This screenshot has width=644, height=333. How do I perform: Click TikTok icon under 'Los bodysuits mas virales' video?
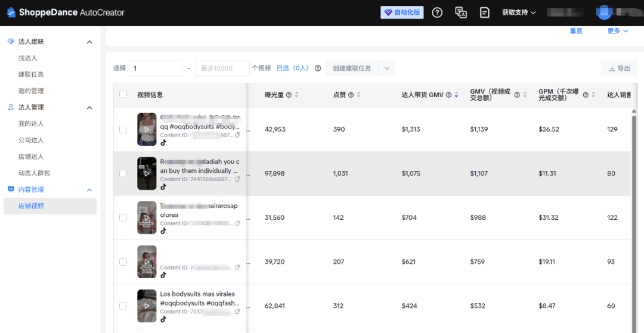[163, 319]
